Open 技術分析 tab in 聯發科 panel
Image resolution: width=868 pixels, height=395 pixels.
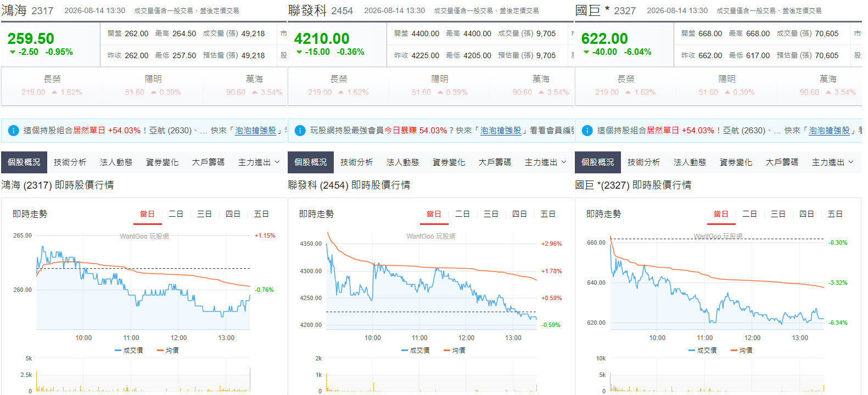[357, 162]
